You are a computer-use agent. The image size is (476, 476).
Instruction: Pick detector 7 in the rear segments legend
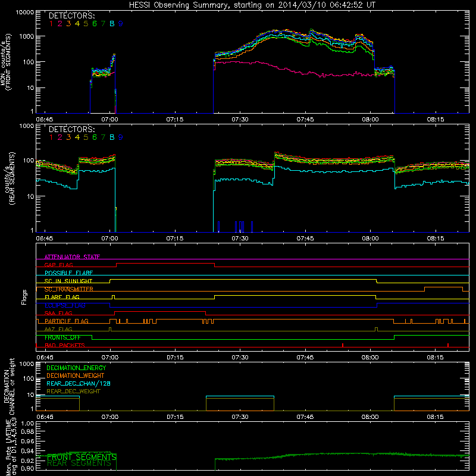click(103, 137)
